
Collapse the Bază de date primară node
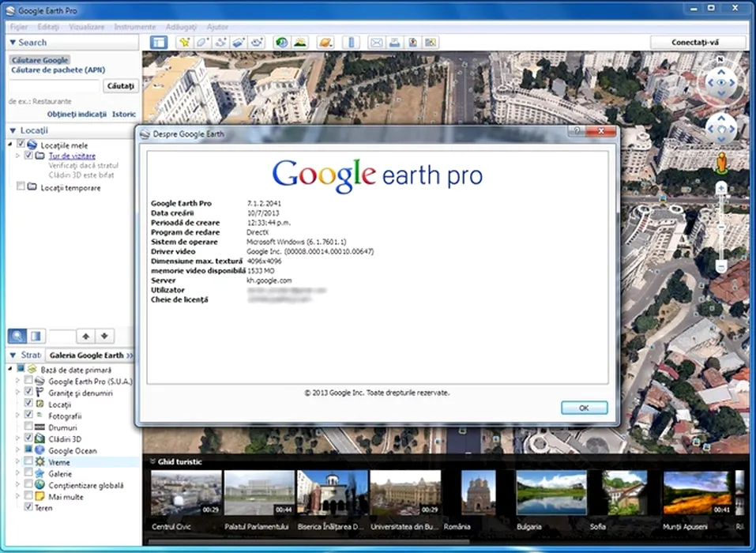pyautogui.click(x=10, y=369)
